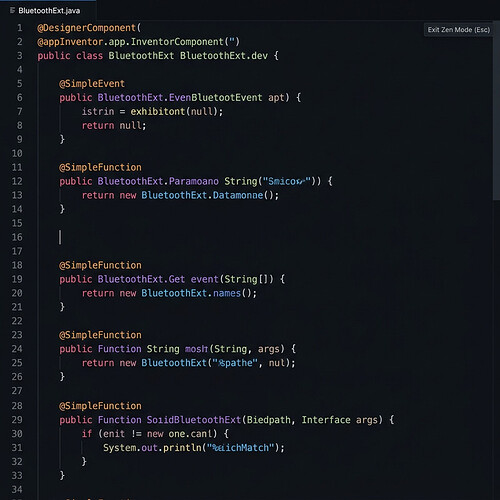Click line number 29 in the gutter
The height and width of the screenshot is (500, 500).
17,420
